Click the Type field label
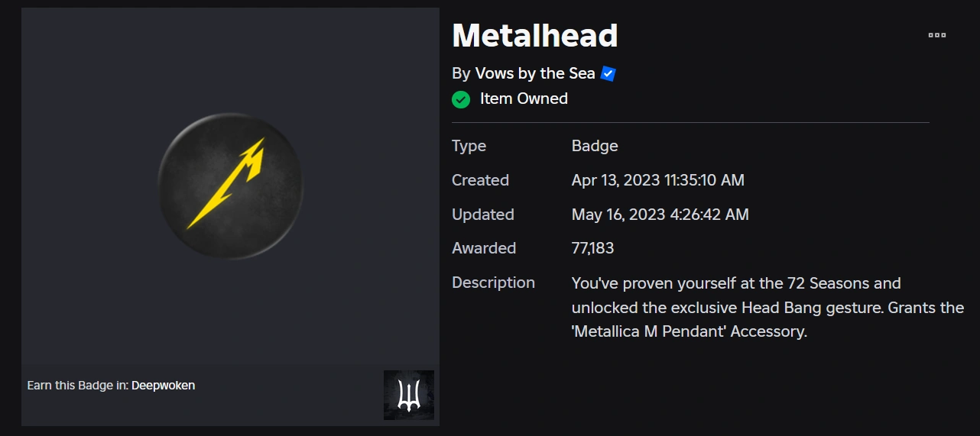The width and height of the screenshot is (980, 436). pyautogui.click(x=469, y=146)
